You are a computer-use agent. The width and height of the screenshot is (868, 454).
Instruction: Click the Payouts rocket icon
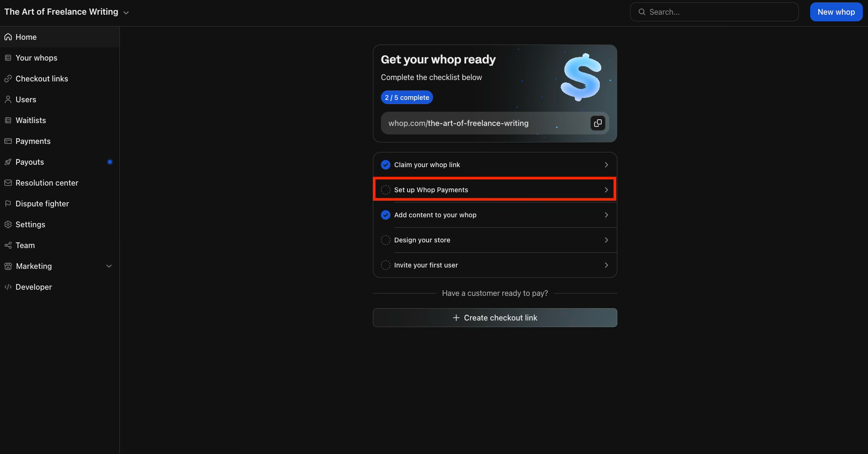pos(8,162)
